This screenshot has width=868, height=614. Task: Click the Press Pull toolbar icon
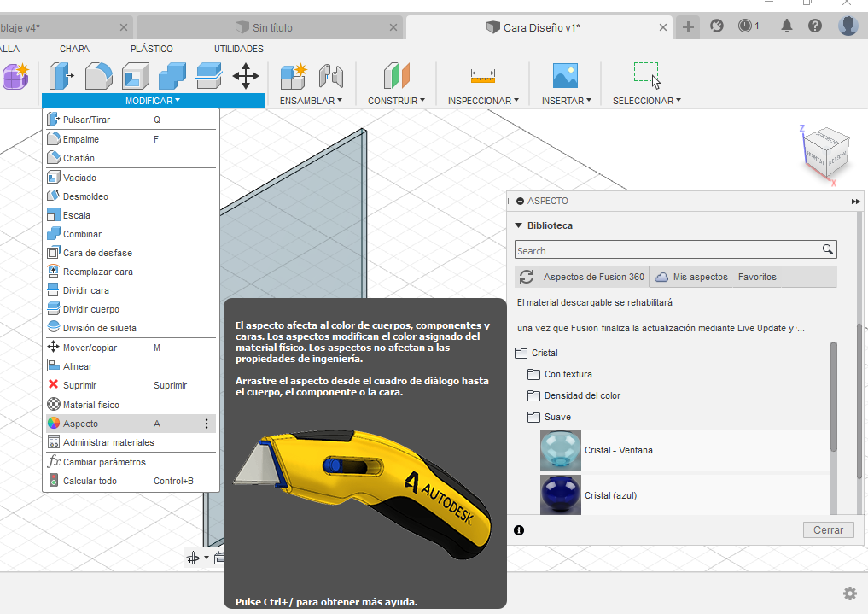pos(61,76)
